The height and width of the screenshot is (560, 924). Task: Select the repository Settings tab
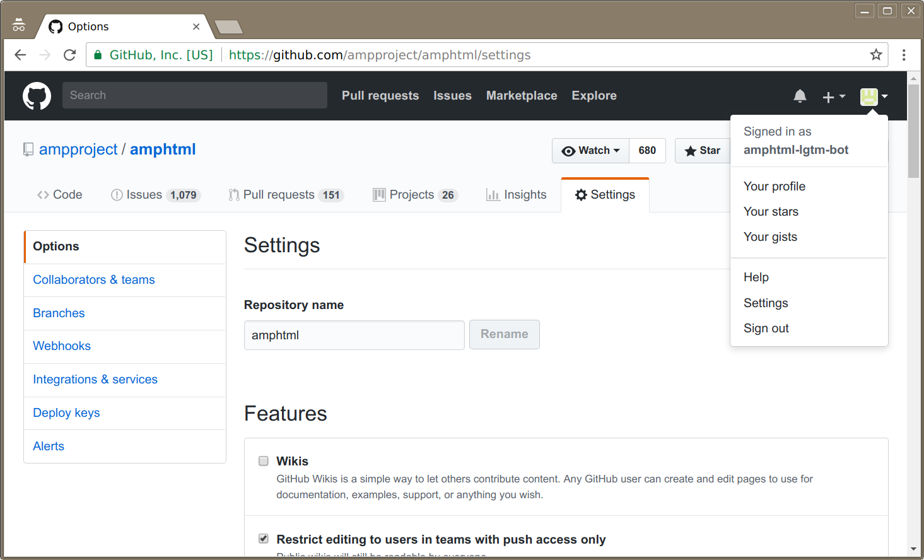[605, 195]
